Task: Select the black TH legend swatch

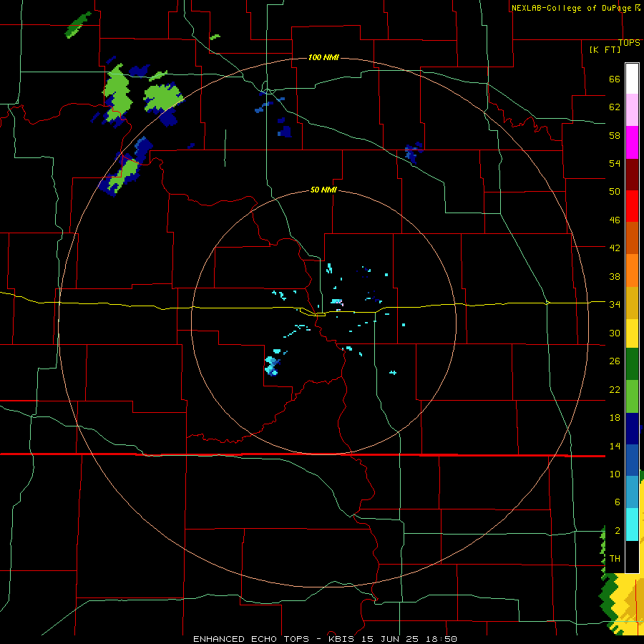Action: click(632, 557)
